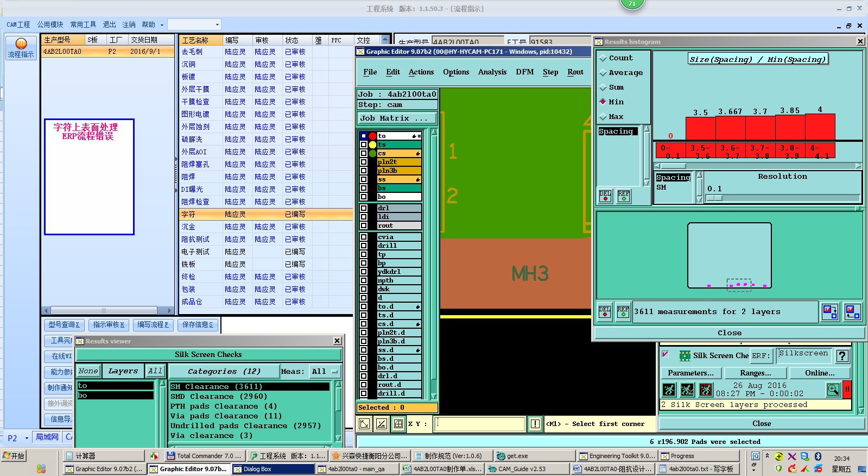Screen dimensions: 868x476
Task: Click Silk Screen Checks board icon
Action: pyautogui.click(x=685, y=356)
